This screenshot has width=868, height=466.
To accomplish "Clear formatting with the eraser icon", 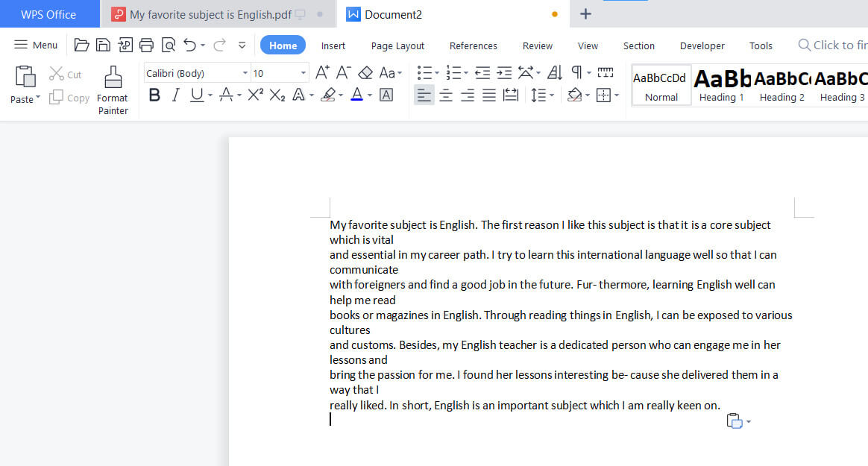I will click(x=365, y=72).
